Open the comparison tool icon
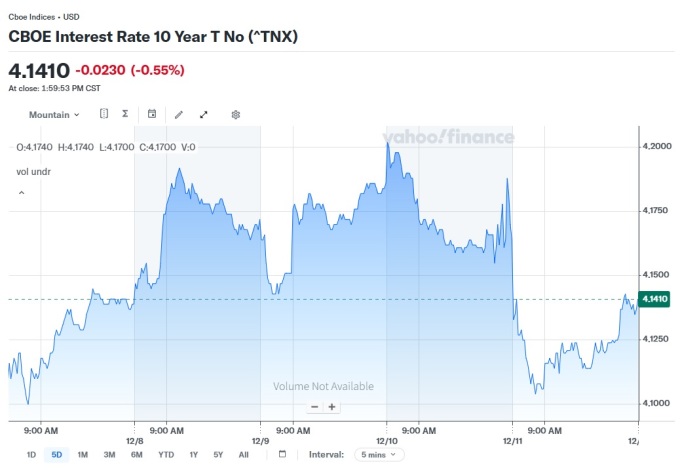680x470 pixels. pos(104,114)
